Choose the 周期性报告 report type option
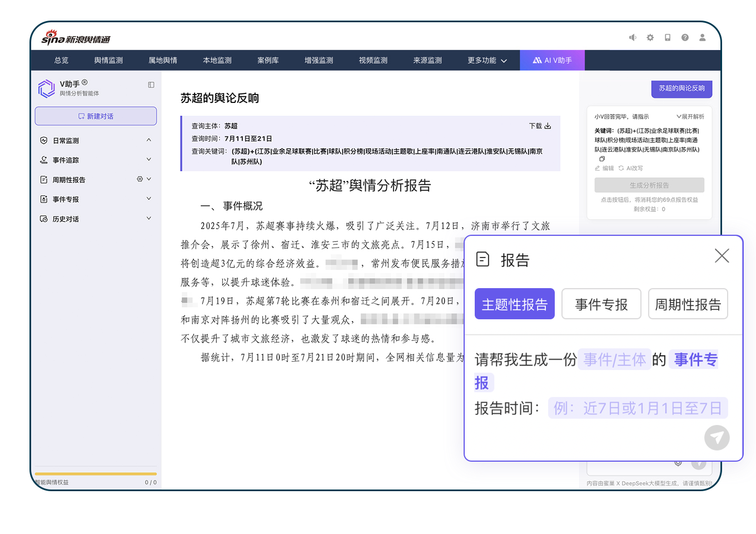The height and width of the screenshot is (534, 756). (688, 304)
